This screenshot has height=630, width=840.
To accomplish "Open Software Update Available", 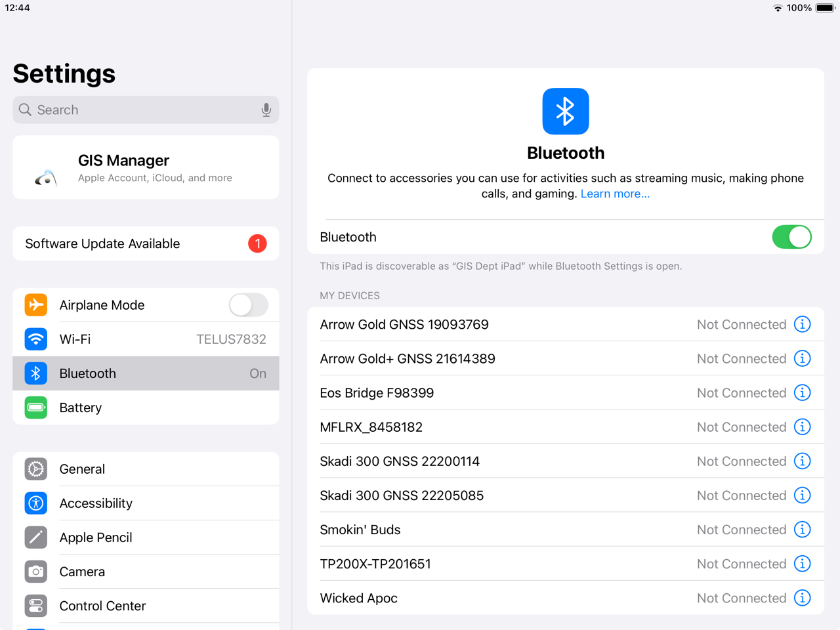I will (146, 243).
